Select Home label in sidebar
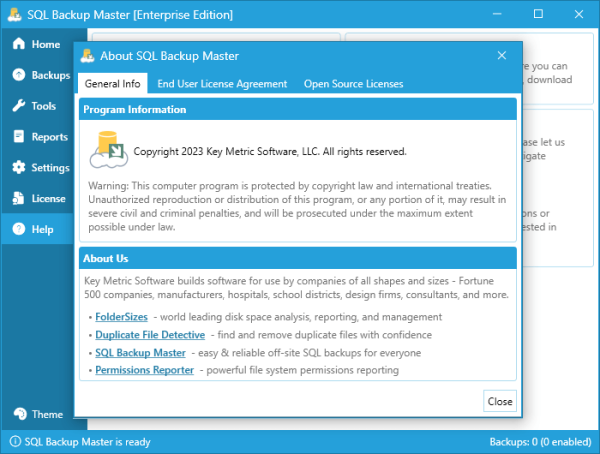Image resolution: width=600 pixels, height=454 pixels. point(46,44)
